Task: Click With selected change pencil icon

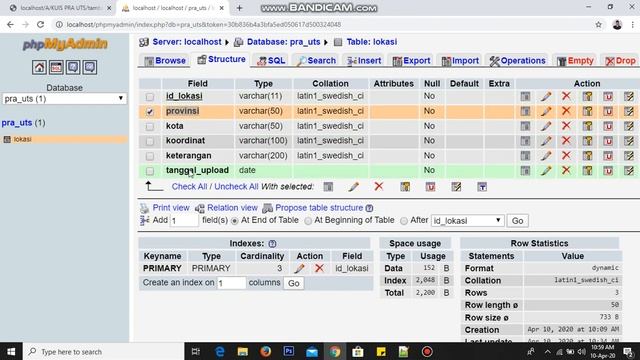Action: (x=353, y=187)
